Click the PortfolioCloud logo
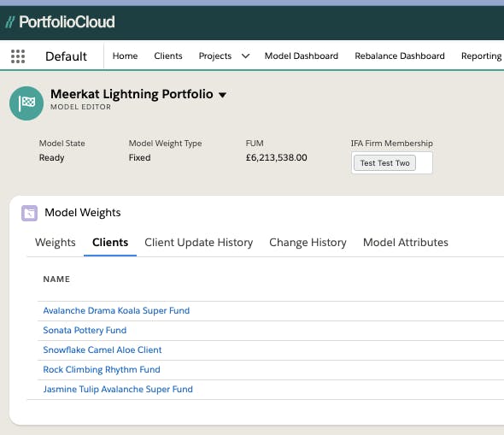Viewport: 504px width, 435px height. point(60,22)
